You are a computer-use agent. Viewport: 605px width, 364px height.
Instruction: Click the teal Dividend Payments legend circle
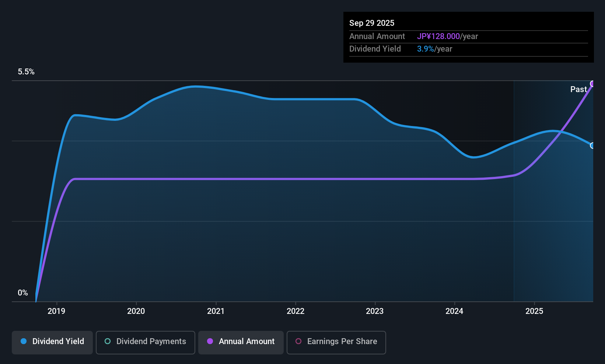(x=108, y=341)
